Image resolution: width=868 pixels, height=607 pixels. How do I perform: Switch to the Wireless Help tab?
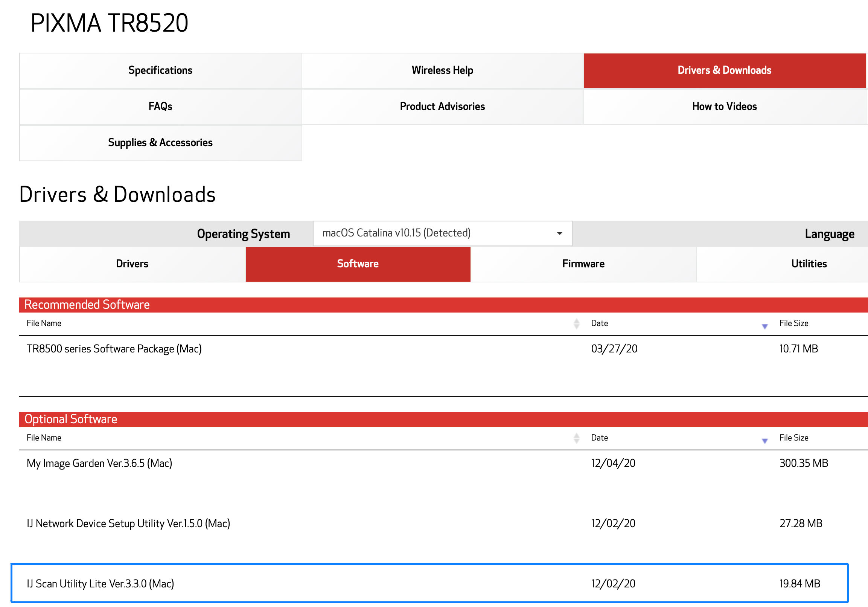point(442,70)
